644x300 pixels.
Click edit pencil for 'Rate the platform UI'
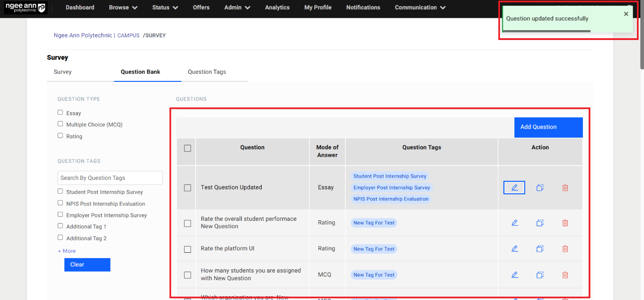coord(514,248)
